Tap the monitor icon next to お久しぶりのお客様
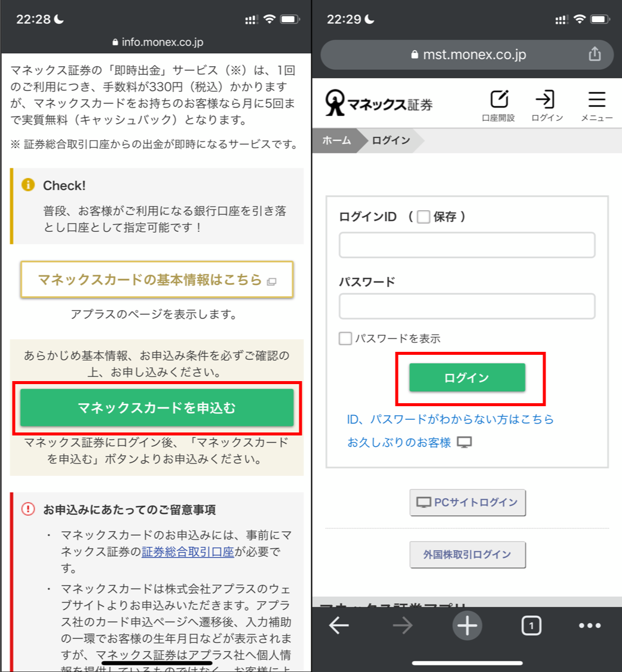622x672 pixels. [x=464, y=442]
